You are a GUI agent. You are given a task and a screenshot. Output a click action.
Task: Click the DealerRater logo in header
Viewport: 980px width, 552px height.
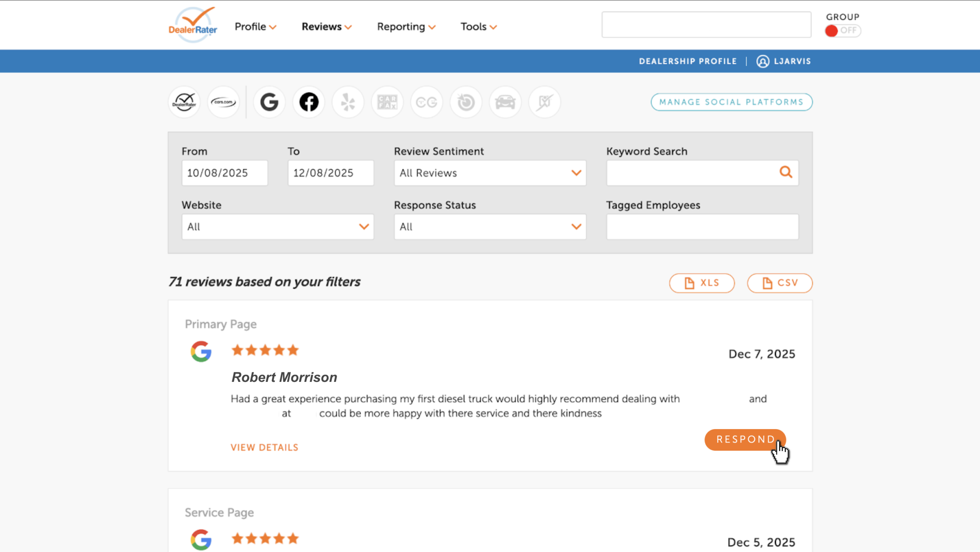[x=193, y=25]
